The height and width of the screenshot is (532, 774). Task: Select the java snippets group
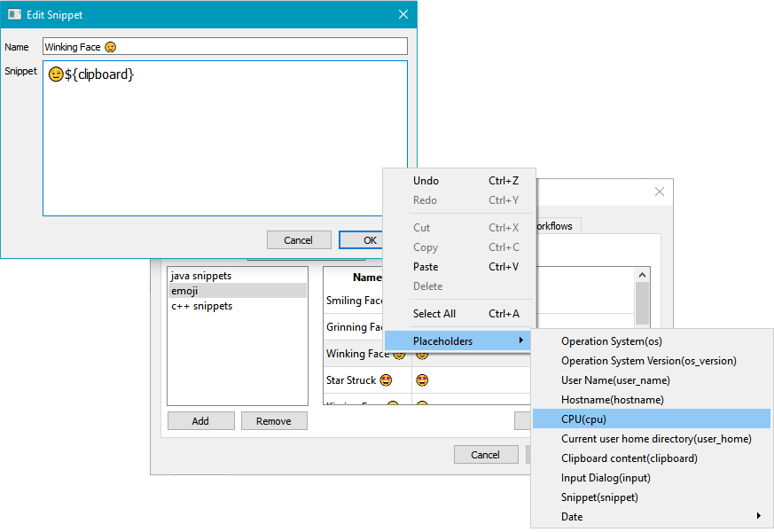[x=238, y=276]
